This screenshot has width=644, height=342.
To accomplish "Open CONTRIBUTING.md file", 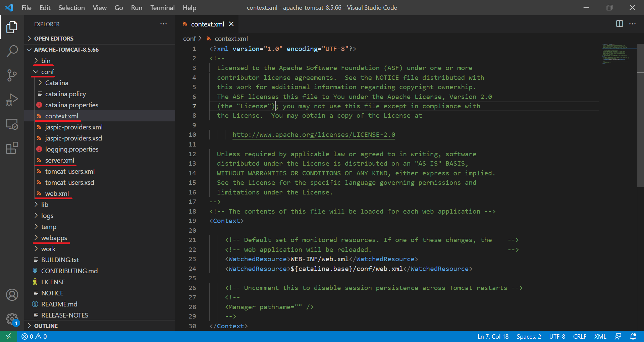I will click(x=69, y=271).
